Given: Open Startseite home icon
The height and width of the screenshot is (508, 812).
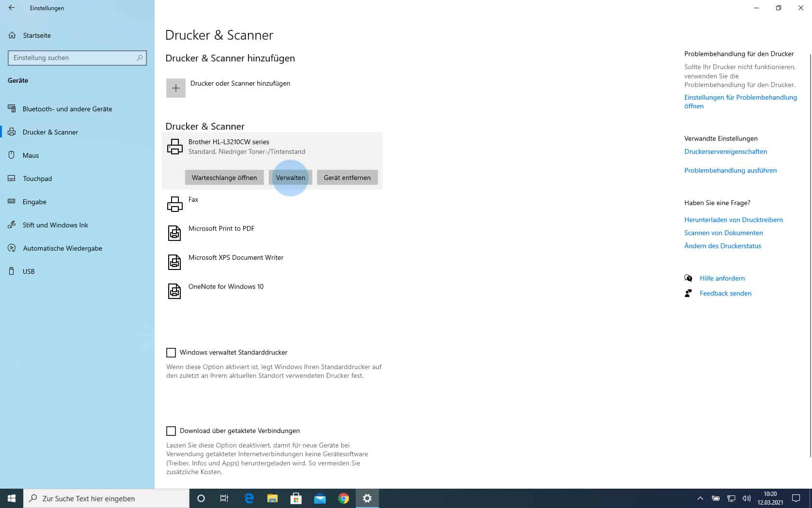Looking at the screenshot, I should tap(13, 35).
